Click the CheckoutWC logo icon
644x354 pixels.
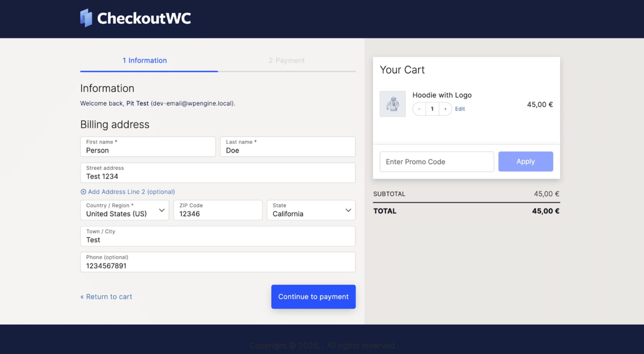(x=86, y=18)
